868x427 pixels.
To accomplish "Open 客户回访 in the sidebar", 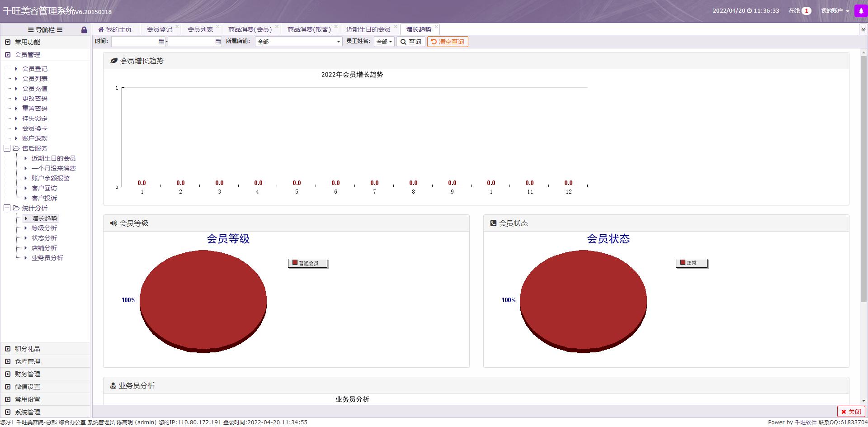I will coord(44,188).
